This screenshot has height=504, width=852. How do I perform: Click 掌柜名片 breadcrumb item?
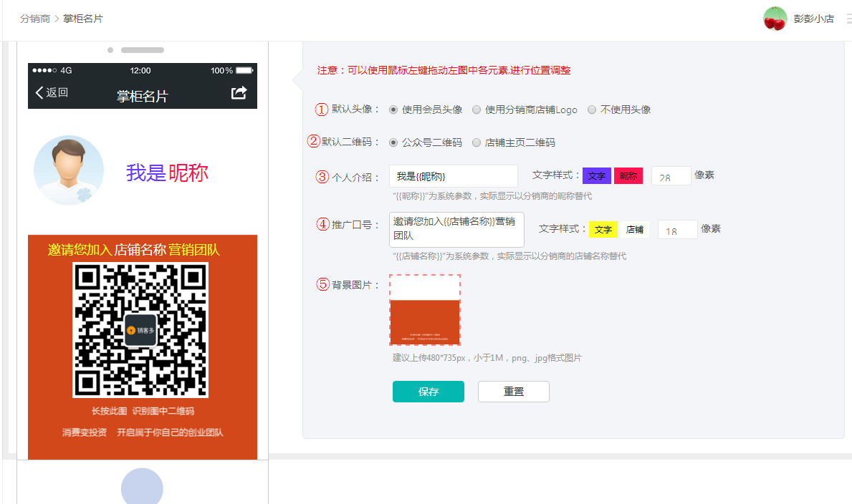point(83,19)
